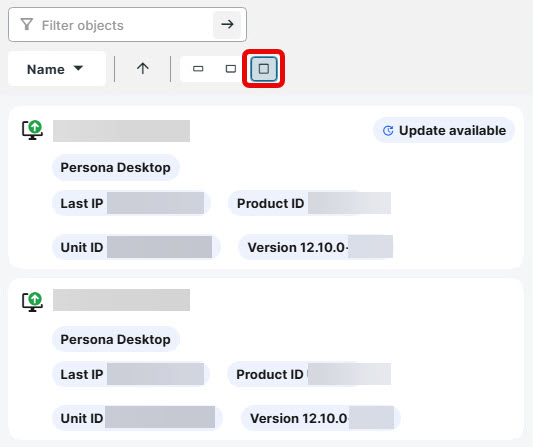Submit filter with the arrow button
The height and width of the screenshot is (447, 533).
point(227,24)
